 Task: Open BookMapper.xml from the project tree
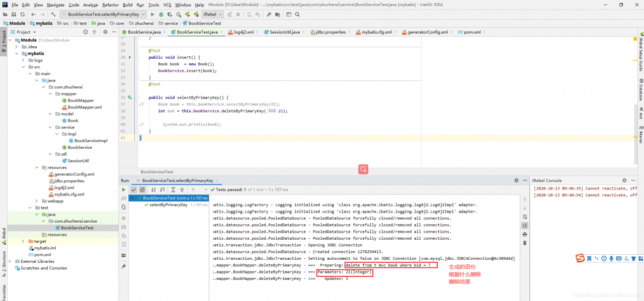coord(85,107)
